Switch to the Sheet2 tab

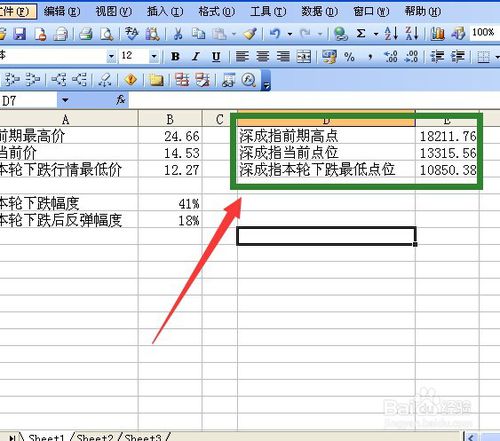coord(95,437)
